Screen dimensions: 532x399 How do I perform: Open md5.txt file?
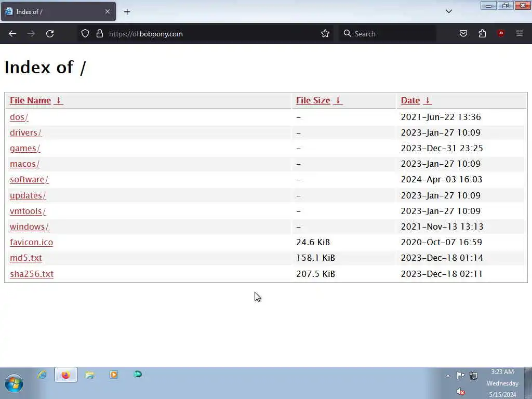[x=26, y=258]
